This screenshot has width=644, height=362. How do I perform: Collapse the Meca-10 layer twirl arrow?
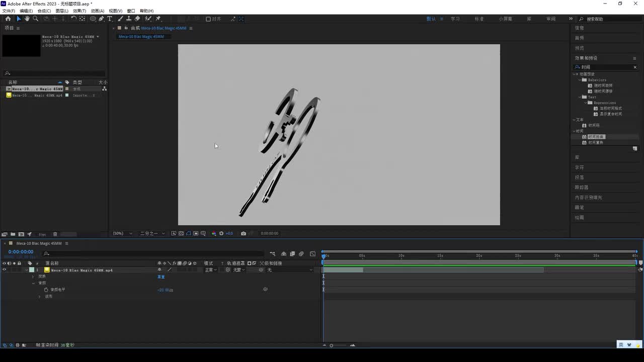click(x=27, y=270)
